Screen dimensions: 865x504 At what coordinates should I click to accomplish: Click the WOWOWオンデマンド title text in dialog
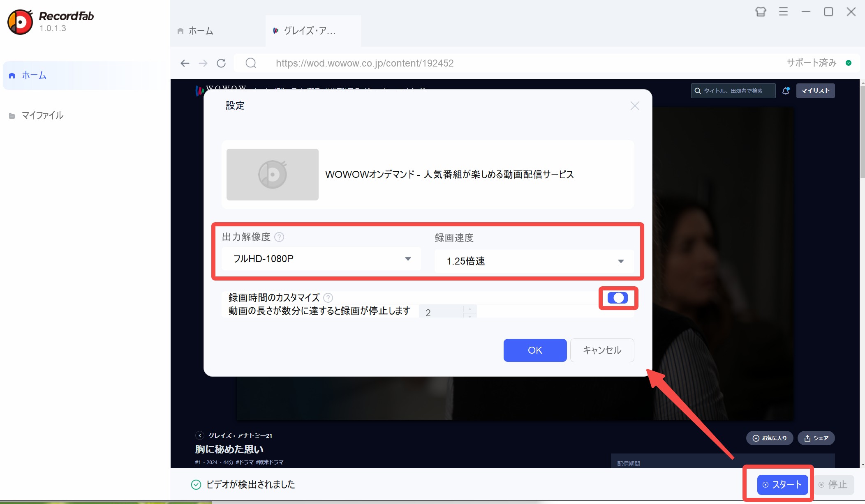449,175
